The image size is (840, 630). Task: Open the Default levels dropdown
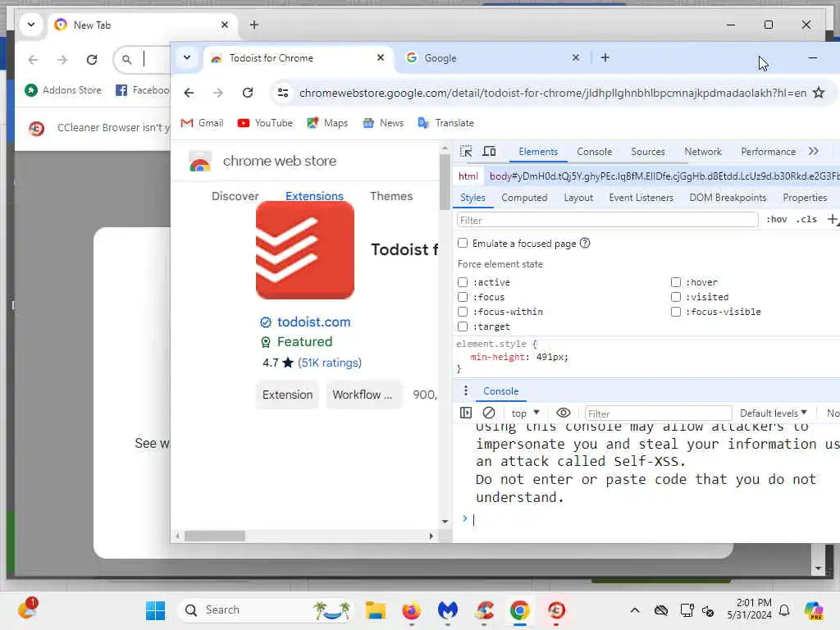[x=773, y=413]
